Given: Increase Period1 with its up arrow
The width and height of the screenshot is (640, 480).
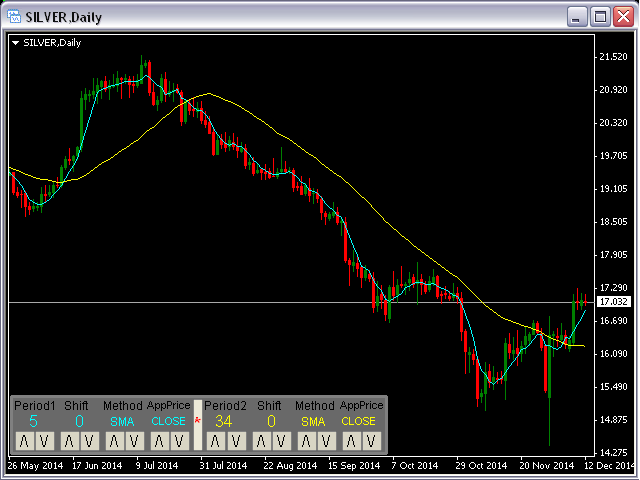Looking at the screenshot, I should [x=25, y=441].
